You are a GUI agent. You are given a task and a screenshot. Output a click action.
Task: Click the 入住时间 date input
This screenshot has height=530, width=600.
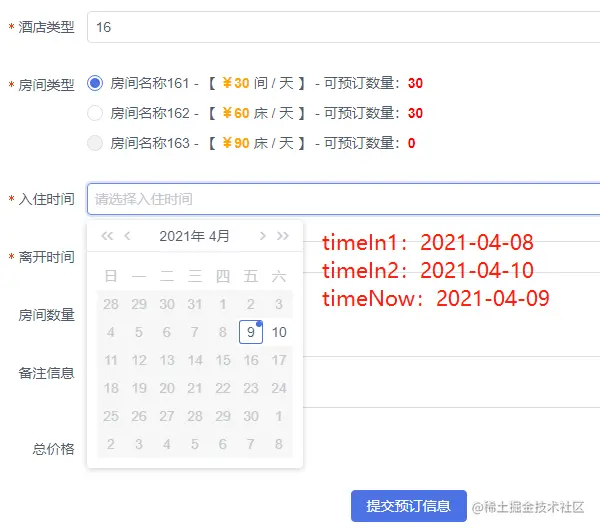[343, 199]
